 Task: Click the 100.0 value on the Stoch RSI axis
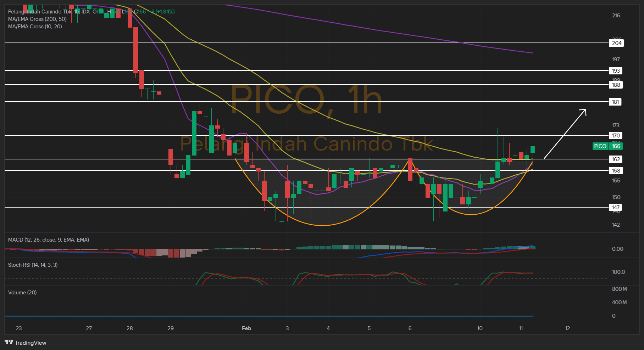[618, 272]
